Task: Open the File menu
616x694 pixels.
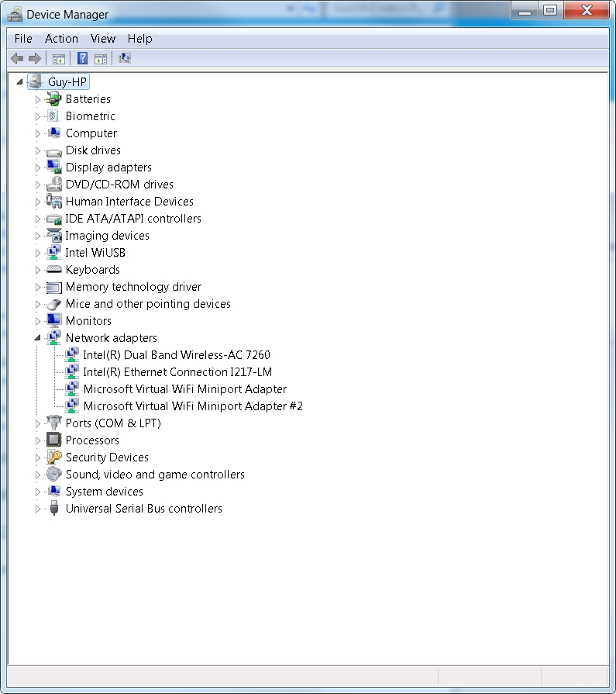Action: (23, 39)
